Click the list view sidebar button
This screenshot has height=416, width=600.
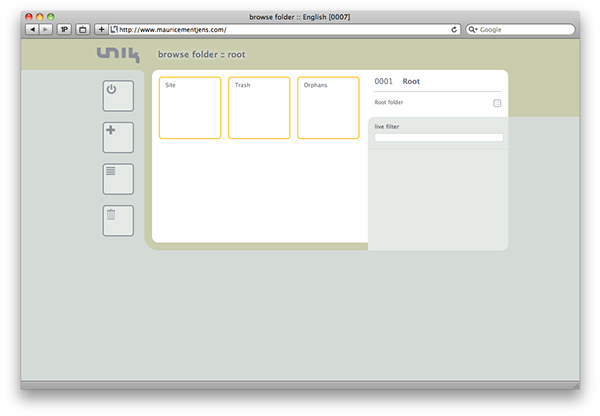[118, 179]
